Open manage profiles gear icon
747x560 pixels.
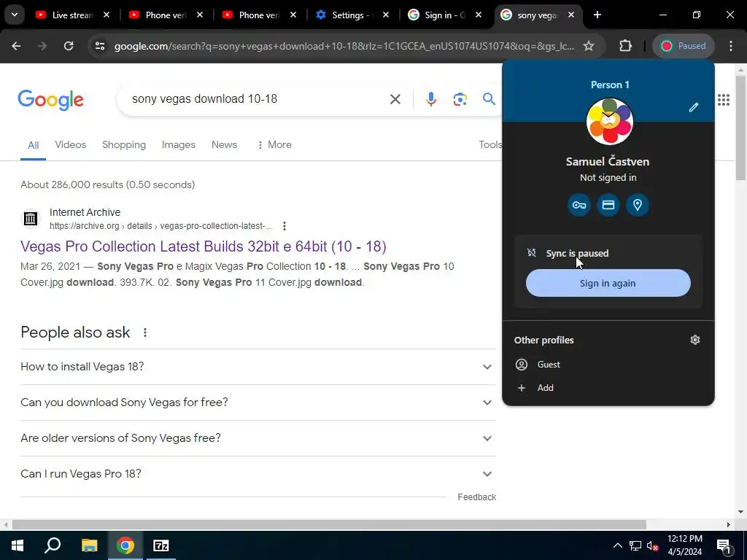pos(695,340)
